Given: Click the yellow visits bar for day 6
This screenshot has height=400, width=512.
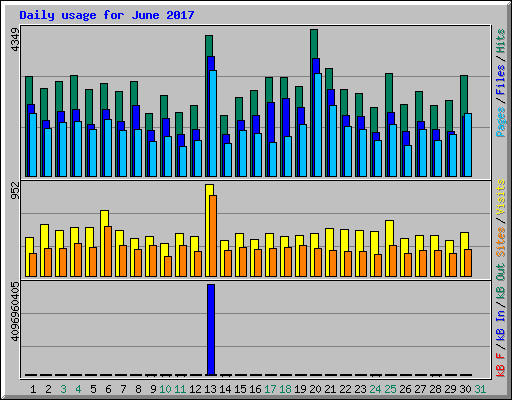Looking at the screenshot, I should [x=103, y=243].
